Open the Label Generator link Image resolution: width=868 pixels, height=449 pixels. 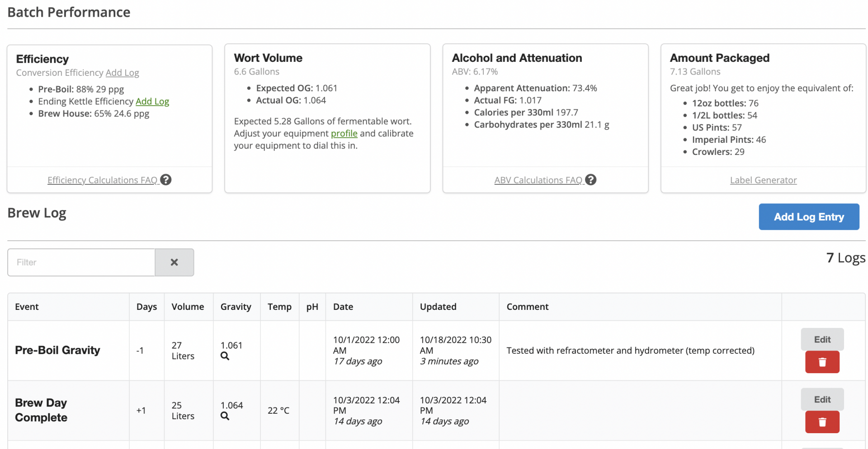coord(763,180)
